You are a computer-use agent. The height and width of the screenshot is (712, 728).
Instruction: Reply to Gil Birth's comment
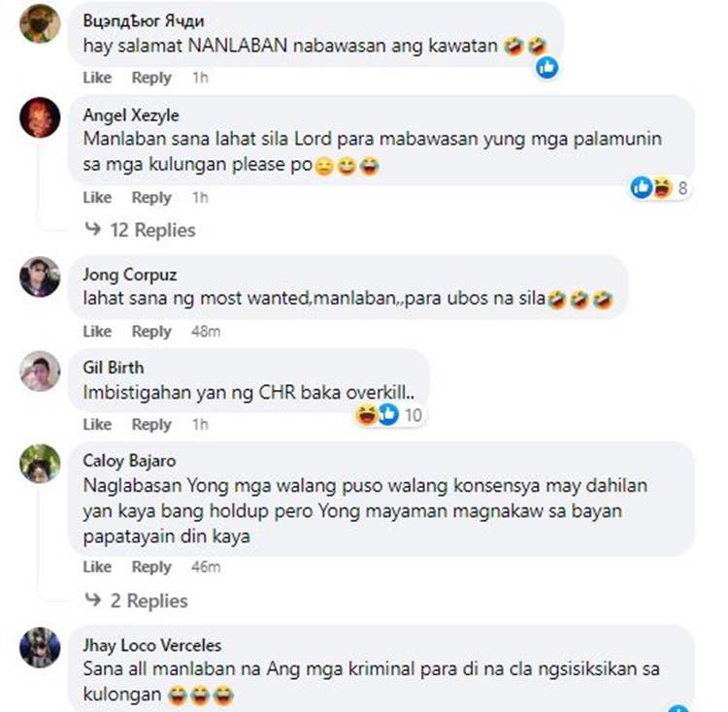point(151,425)
